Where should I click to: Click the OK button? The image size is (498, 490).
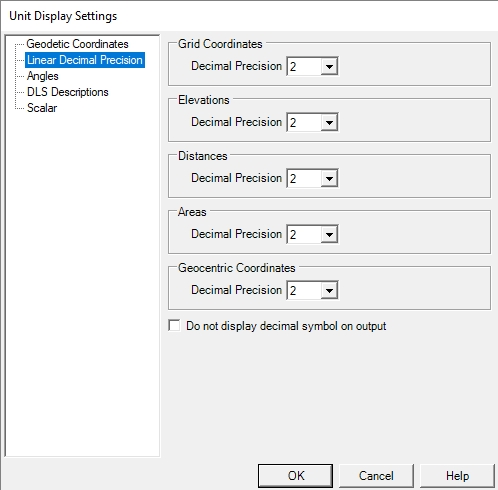tap(295, 476)
